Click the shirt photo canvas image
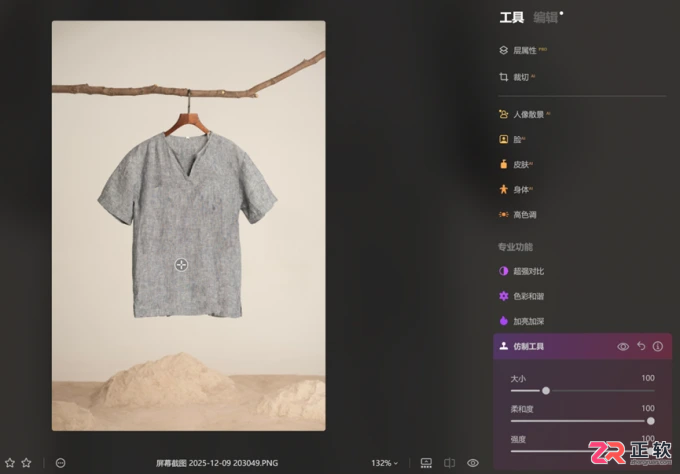This screenshot has width=680, height=474. pyautogui.click(x=189, y=226)
